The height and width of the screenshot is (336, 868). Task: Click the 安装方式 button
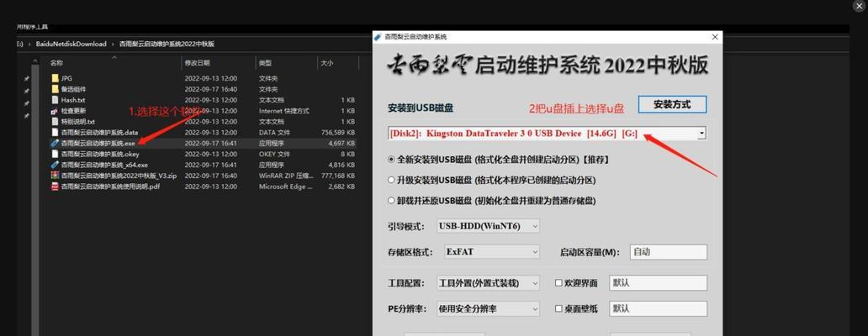pos(672,104)
